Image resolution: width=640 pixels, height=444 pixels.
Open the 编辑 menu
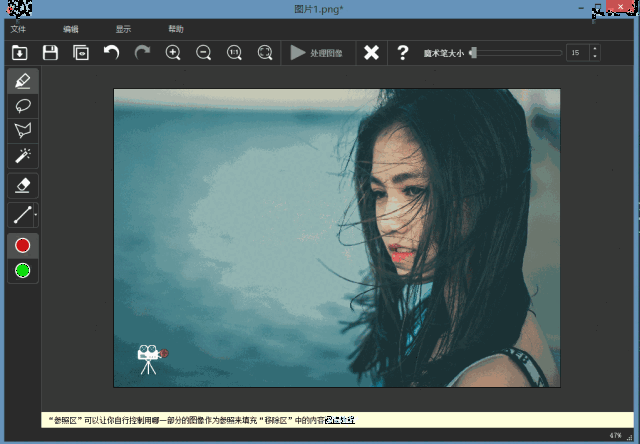[71, 29]
